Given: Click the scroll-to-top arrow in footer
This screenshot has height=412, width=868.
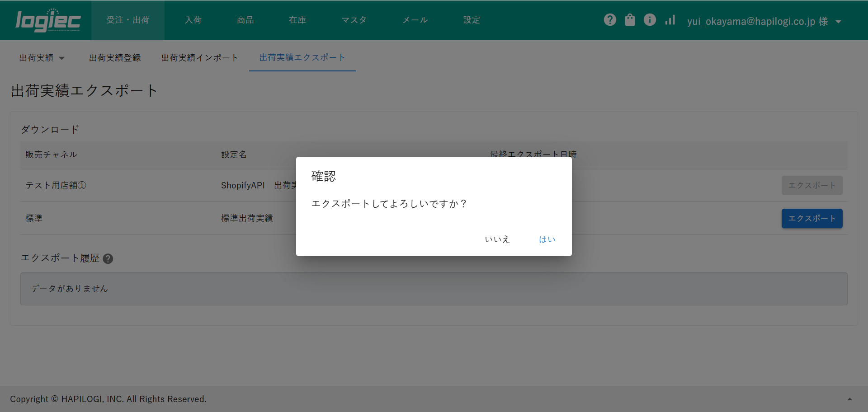Looking at the screenshot, I should [x=849, y=399].
